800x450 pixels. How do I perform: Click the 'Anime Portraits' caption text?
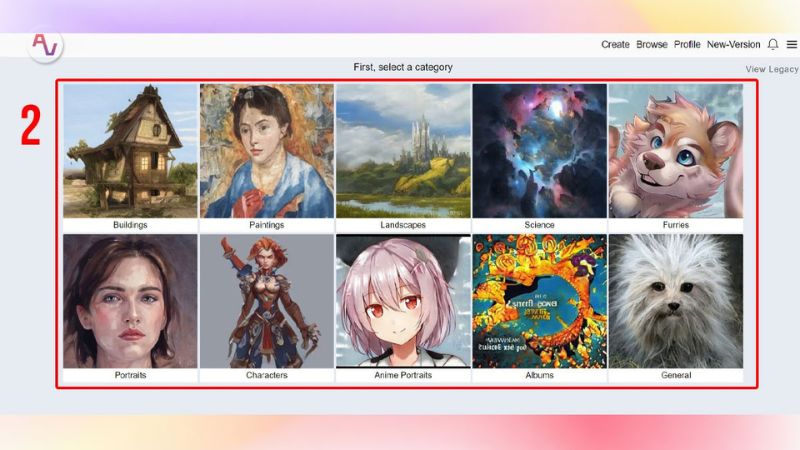tap(403, 376)
